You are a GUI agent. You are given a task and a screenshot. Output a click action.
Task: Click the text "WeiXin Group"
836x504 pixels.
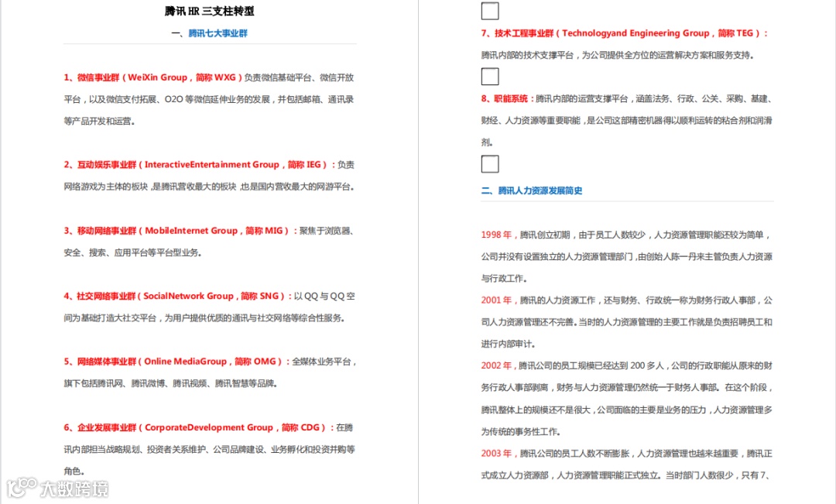[157, 77]
